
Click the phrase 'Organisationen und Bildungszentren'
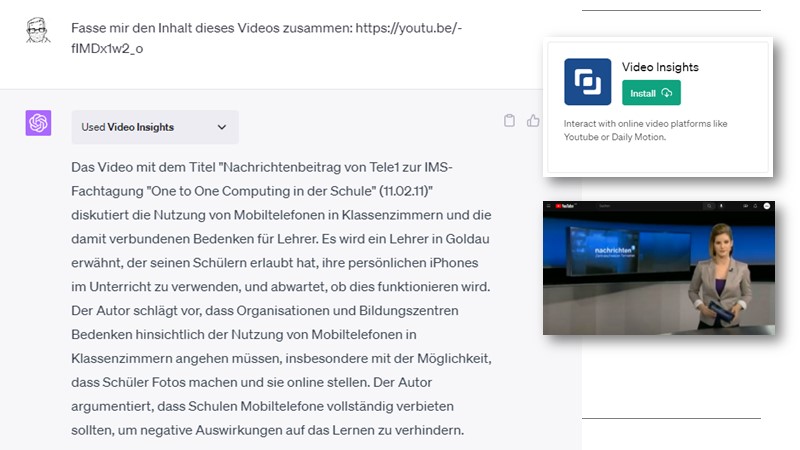click(x=347, y=311)
